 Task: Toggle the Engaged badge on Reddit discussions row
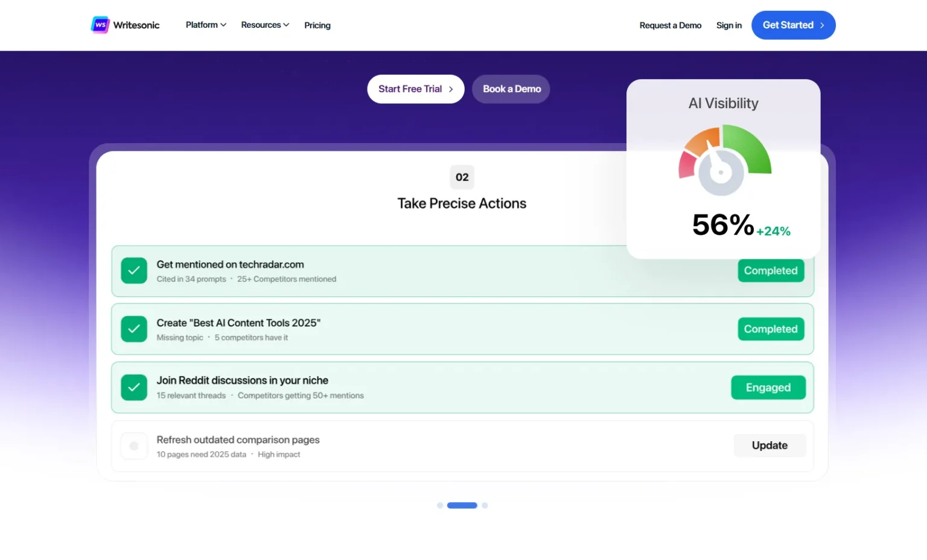[x=768, y=387]
